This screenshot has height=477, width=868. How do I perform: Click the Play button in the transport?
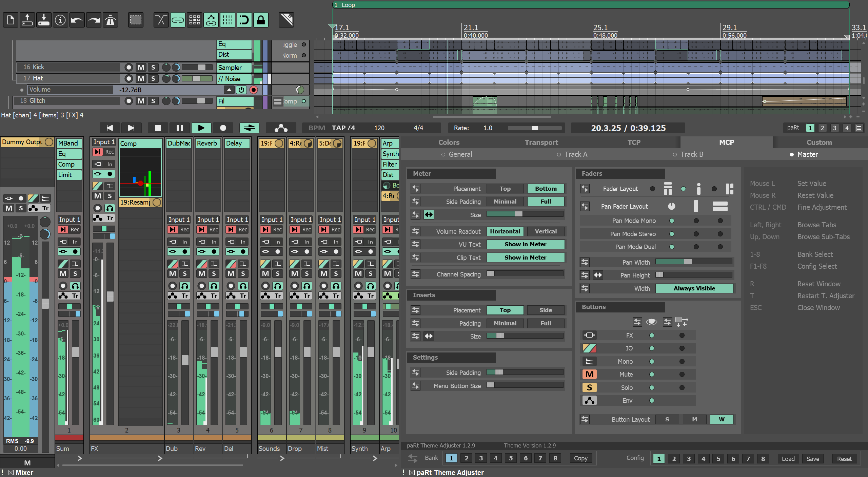(x=201, y=128)
